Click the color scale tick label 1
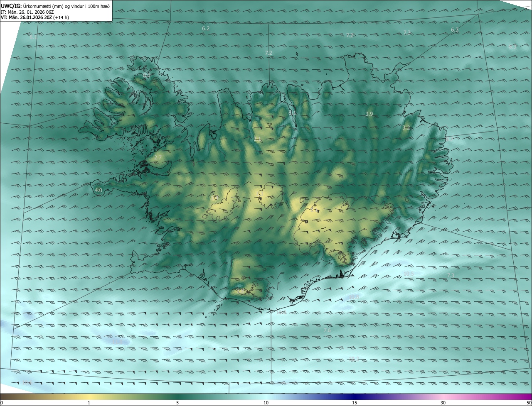 [89, 403]
